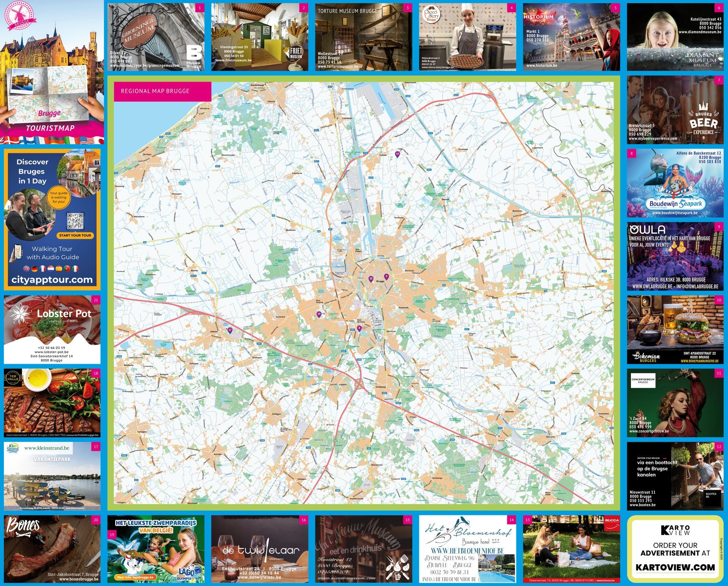The image size is (728, 586).
Task: Click map marker 19 near Sint-Andries
Action: (x=319, y=314)
